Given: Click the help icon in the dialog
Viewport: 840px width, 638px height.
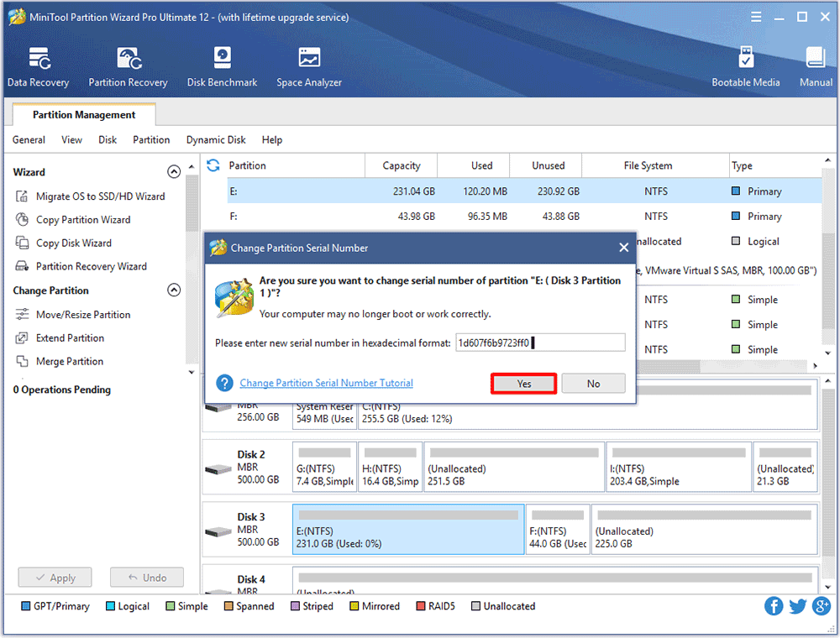Looking at the screenshot, I should click(x=223, y=383).
